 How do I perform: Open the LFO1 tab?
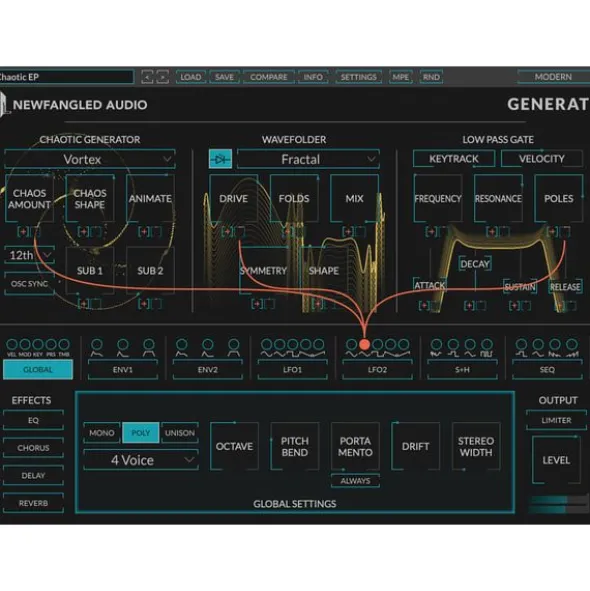(x=293, y=369)
